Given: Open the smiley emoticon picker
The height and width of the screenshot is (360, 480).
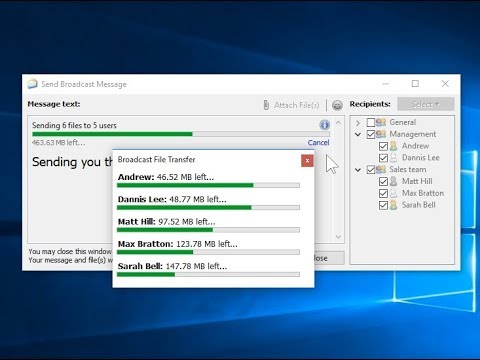Looking at the screenshot, I should (337, 105).
